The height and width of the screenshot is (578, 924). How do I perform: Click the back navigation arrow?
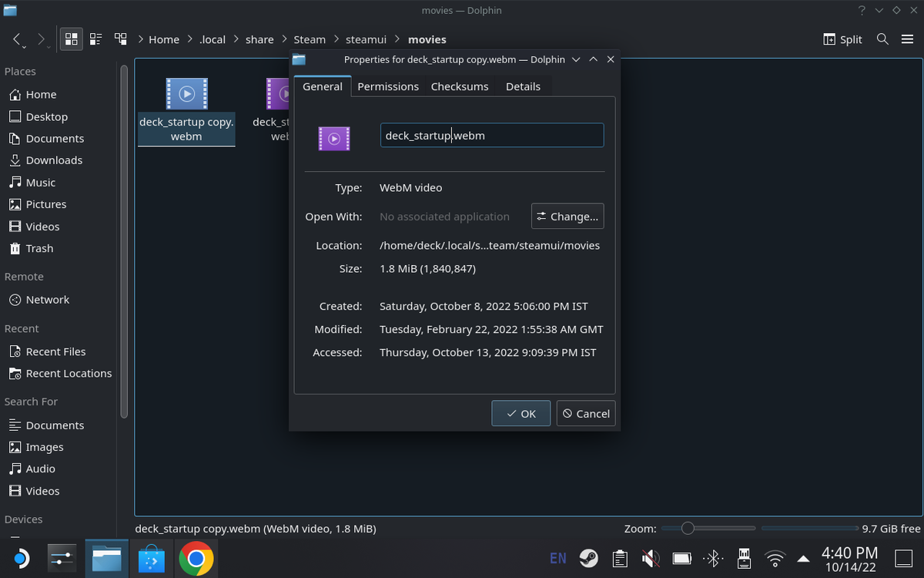pos(17,39)
